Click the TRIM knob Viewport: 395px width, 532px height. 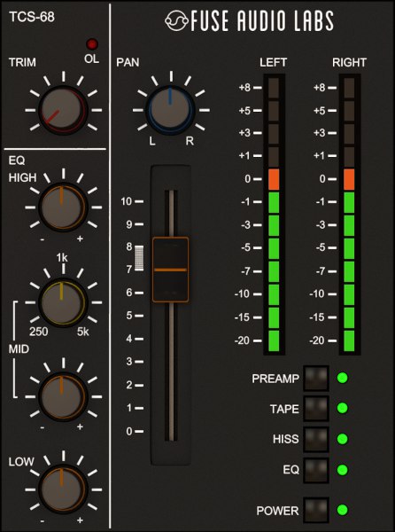point(63,110)
